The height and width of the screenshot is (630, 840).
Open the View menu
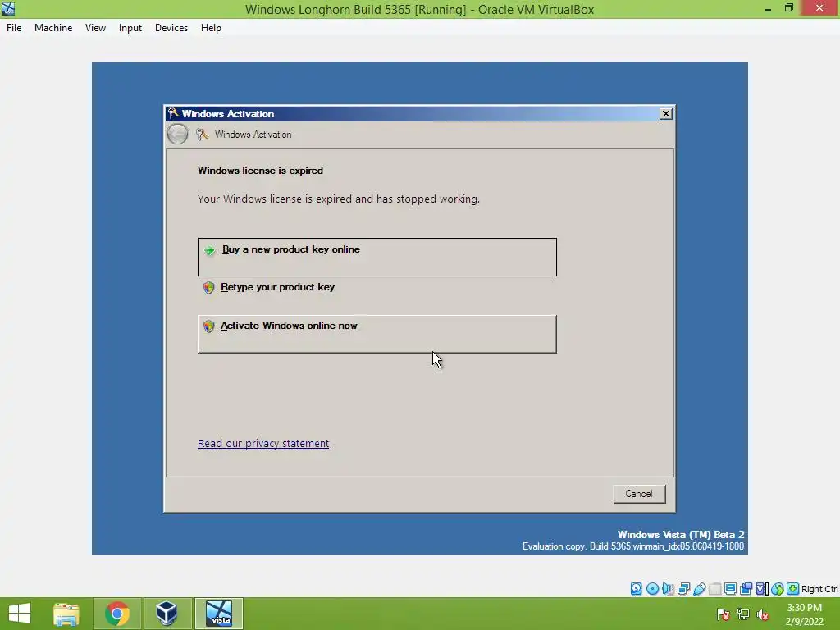click(x=95, y=28)
